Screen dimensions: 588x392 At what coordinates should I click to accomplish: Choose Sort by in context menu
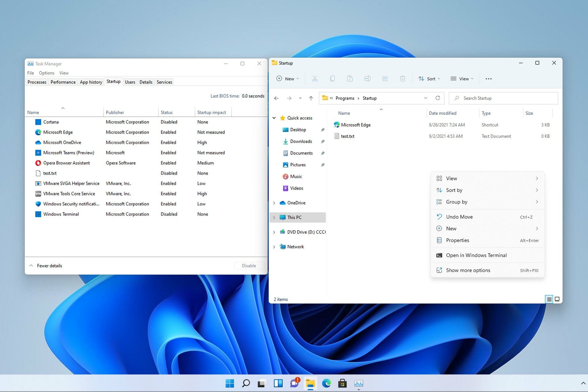(488, 190)
